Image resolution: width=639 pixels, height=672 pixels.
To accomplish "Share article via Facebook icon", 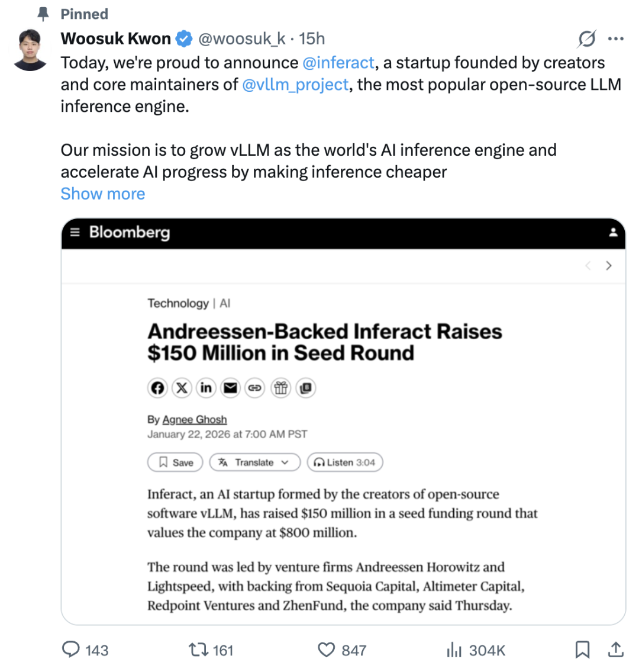I will pos(157,388).
